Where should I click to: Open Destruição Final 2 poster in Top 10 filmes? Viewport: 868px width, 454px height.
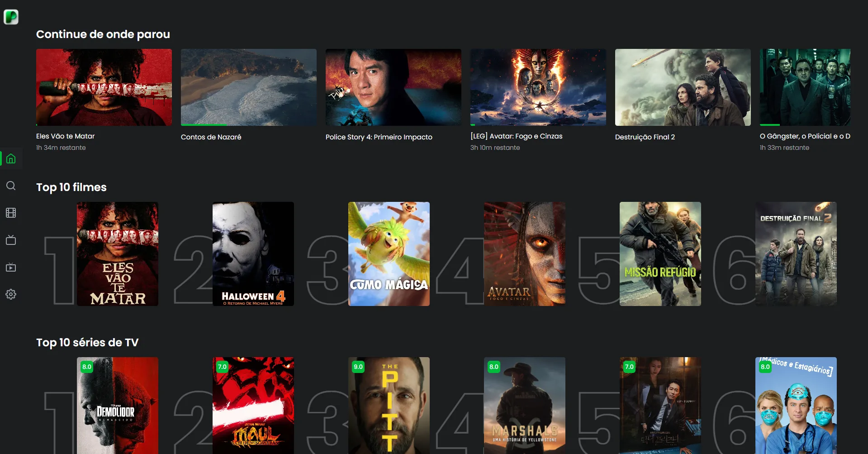click(x=796, y=254)
